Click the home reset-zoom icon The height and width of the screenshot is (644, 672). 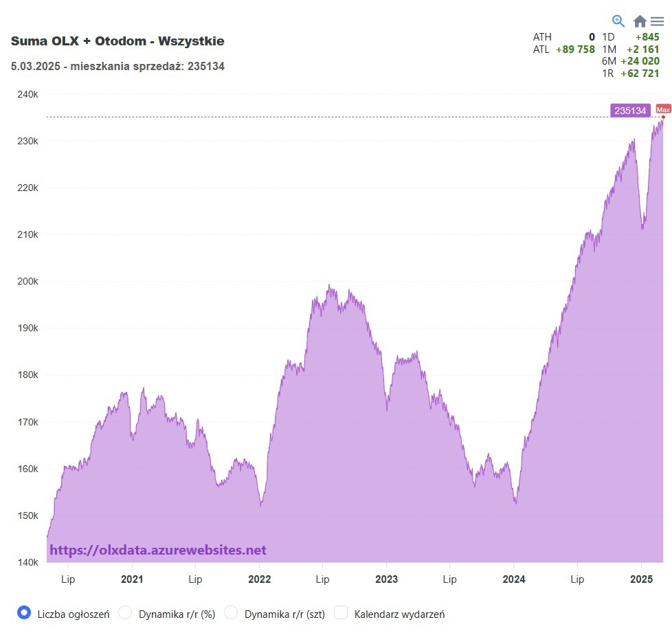coord(640,21)
